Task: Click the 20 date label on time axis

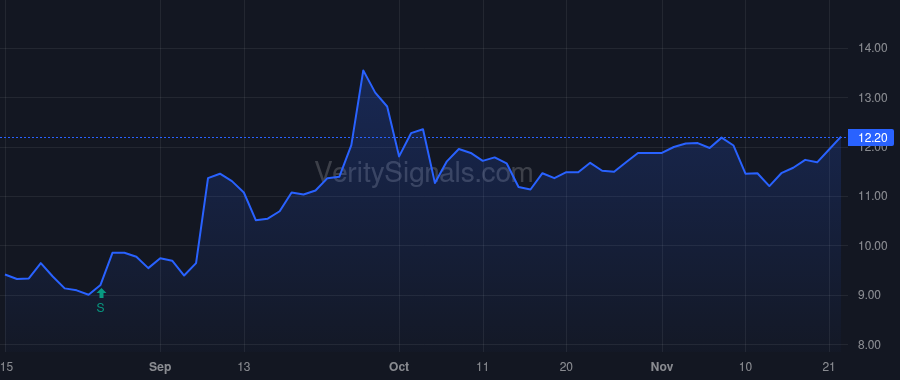Action: [x=567, y=367]
